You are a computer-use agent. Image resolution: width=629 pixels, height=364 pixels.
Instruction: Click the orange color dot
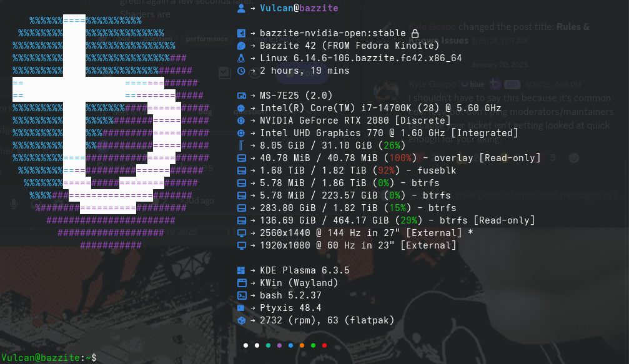pyautogui.click(x=302, y=345)
